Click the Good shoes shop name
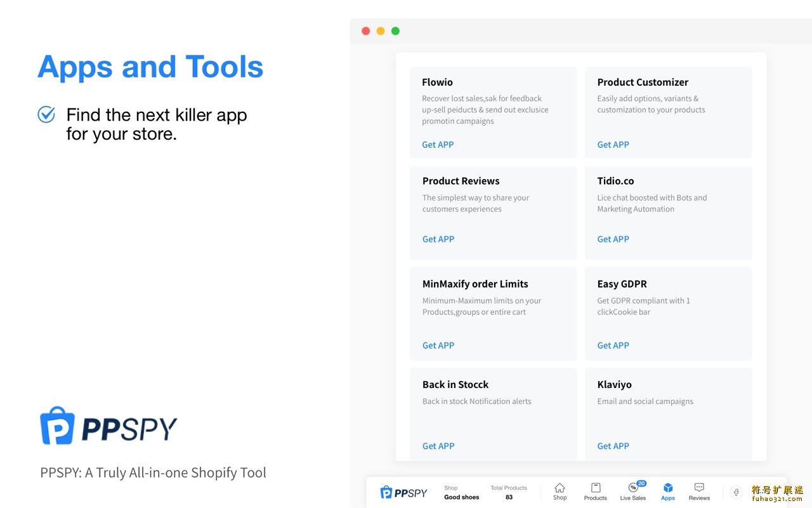Viewport: 812px width, 508px height. (x=462, y=497)
